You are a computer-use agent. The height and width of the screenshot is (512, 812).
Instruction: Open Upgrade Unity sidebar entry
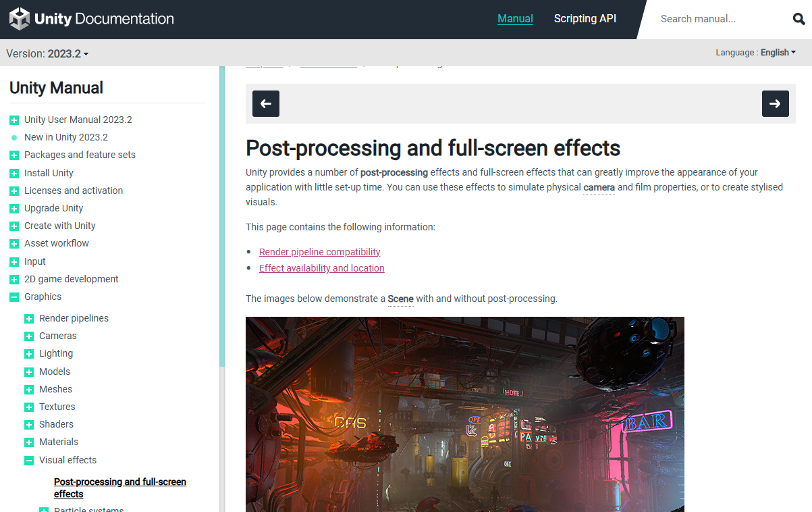tap(54, 208)
